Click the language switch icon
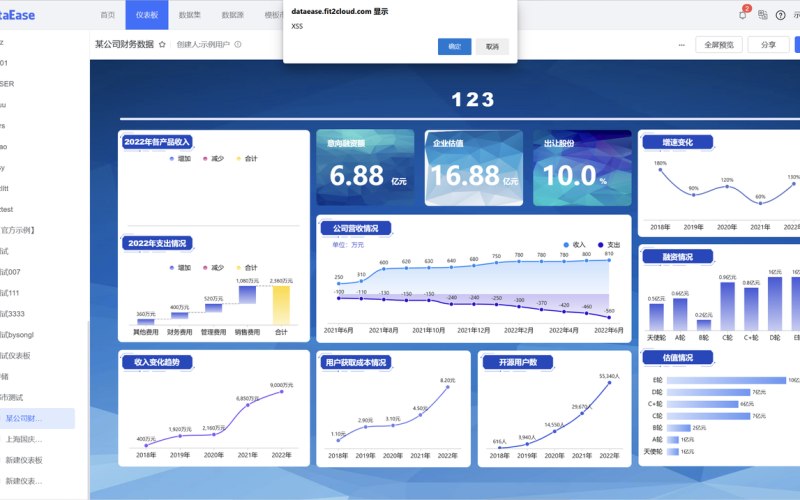This screenshot has height=500, width=800. coord(763,15)
